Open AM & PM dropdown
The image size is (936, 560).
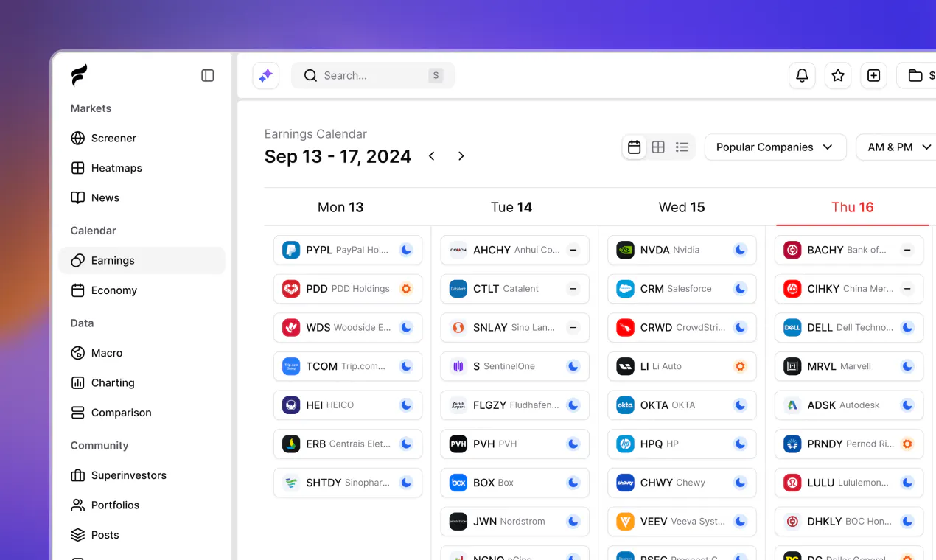(896, 147)
